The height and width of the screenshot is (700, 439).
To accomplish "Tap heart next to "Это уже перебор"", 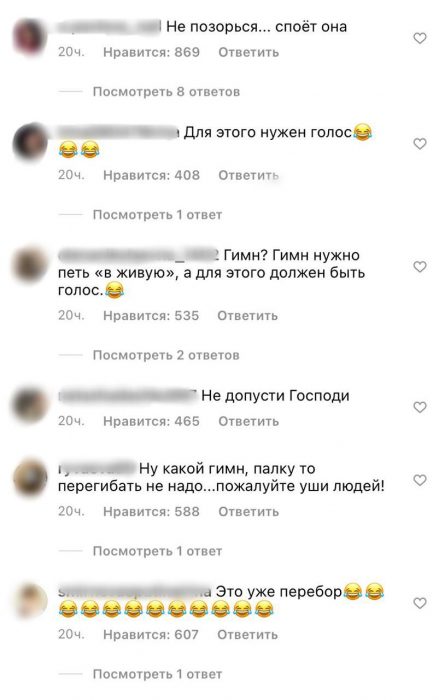I will (419, 604).
